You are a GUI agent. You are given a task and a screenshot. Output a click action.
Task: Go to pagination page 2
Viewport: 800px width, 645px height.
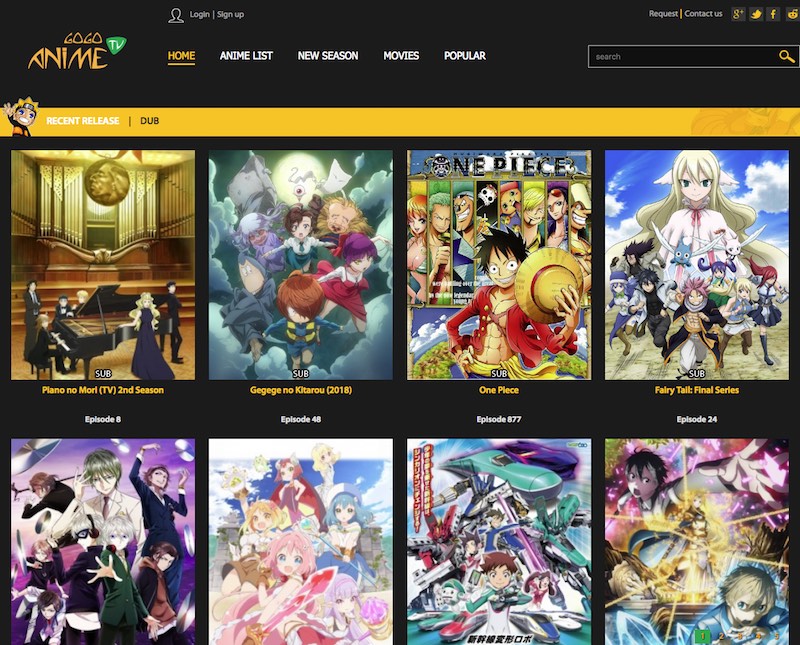pos(721,636)
